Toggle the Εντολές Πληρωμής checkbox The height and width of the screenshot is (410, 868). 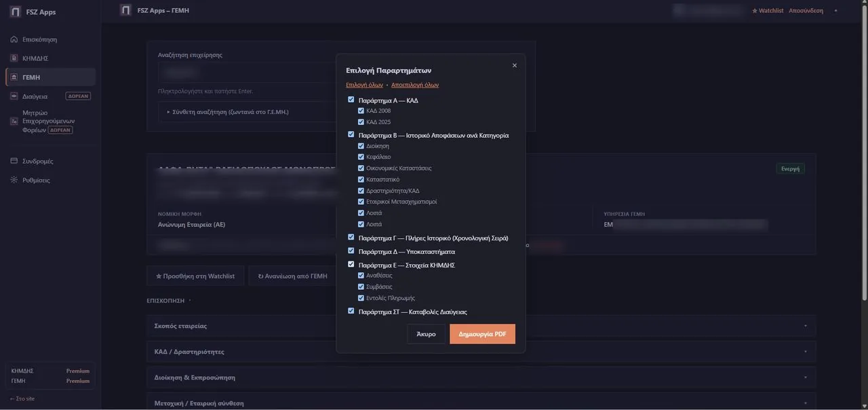point(361,298)
